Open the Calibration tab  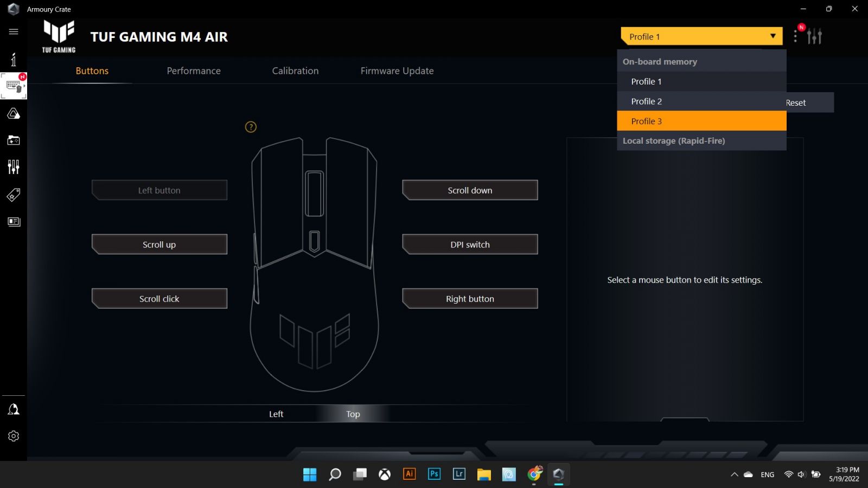[295, 71]
